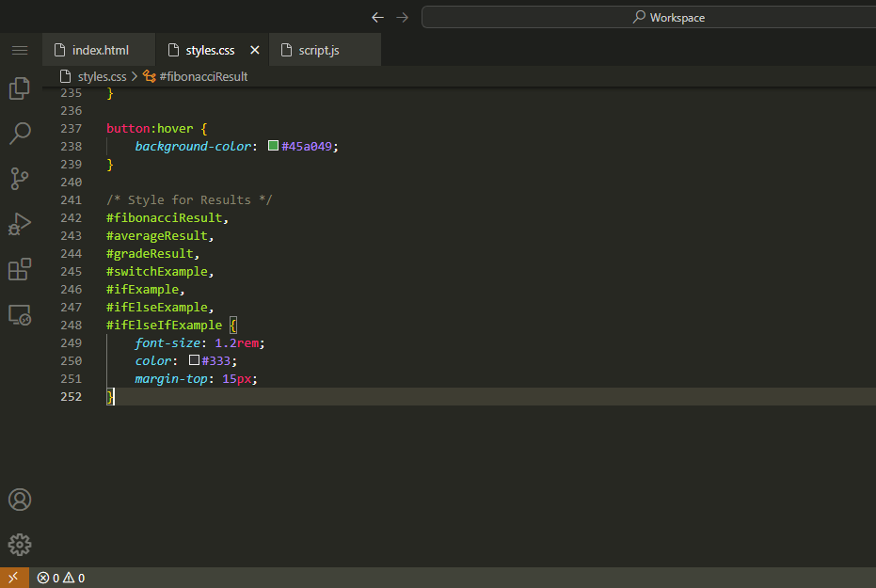The height and width of the screenshot is (588, 876).
Task: Open the Remote Explorer view
Action: 20,315
